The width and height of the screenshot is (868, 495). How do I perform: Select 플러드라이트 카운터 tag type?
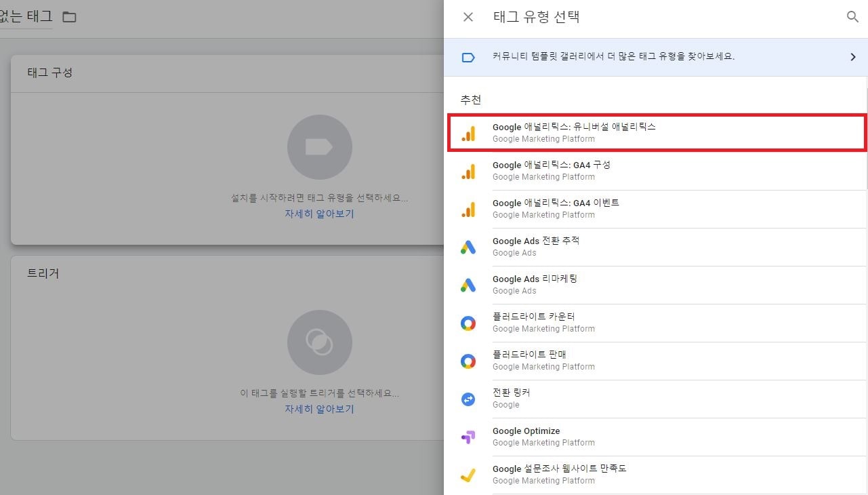(x=655, y=323)
